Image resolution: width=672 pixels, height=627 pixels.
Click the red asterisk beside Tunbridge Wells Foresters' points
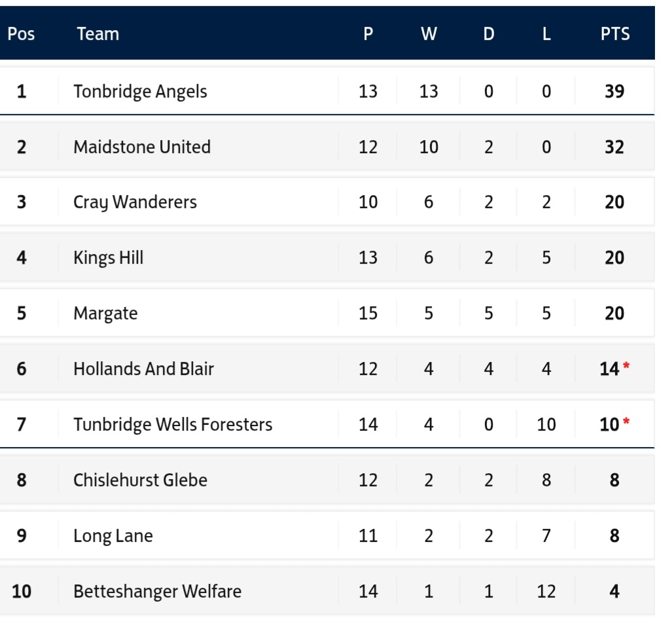626,422
